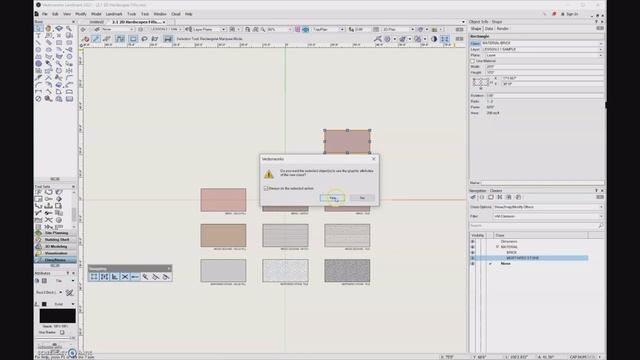
Task: Open Classes view in Navigation palette
Action: coord(473,197)
